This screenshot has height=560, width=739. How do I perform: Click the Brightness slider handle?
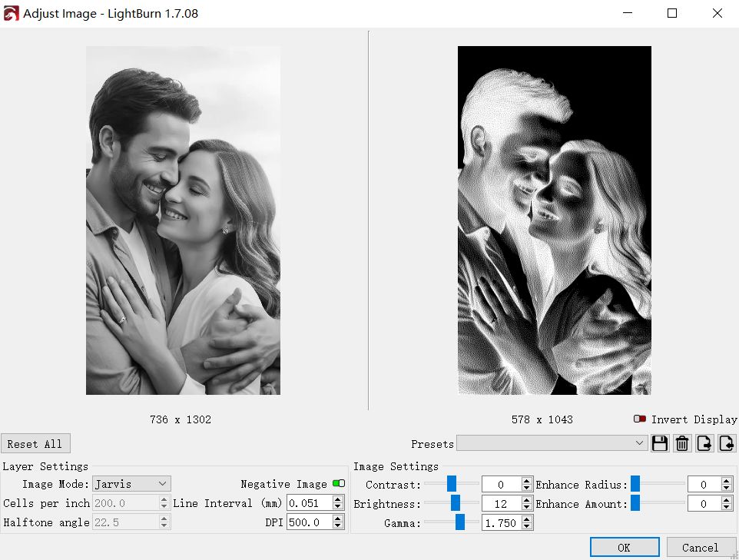pos(456,503)
